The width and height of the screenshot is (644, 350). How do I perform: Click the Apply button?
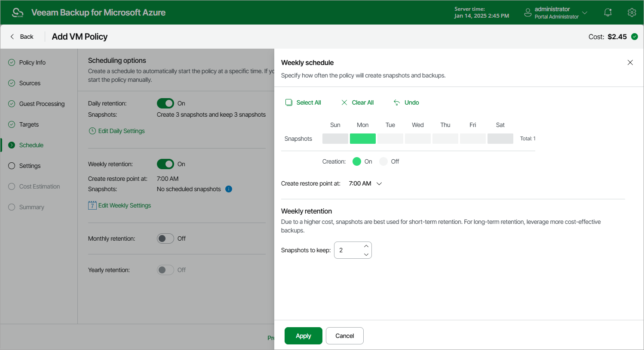point(304,336)
